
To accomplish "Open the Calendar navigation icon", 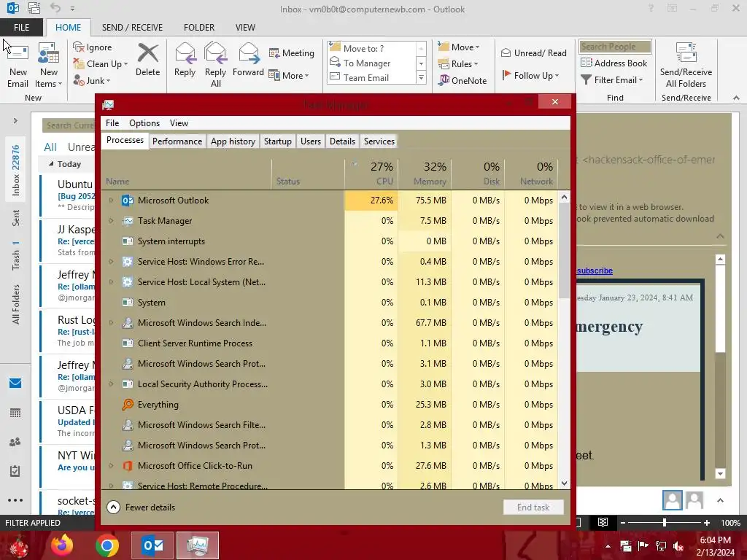I will click(x=15, y=413).
